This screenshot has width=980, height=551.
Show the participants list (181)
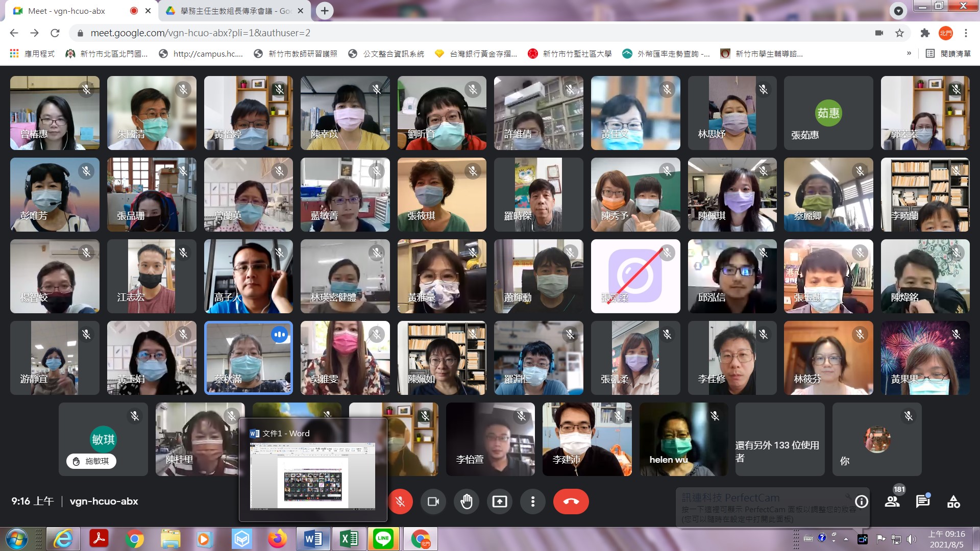point(892,502)
